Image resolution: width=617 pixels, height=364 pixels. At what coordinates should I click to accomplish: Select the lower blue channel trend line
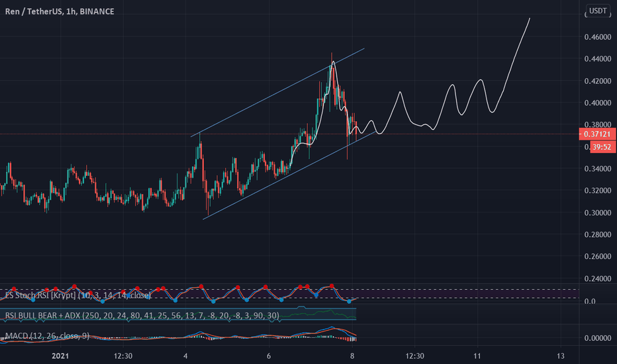click(x=289, y=175)
